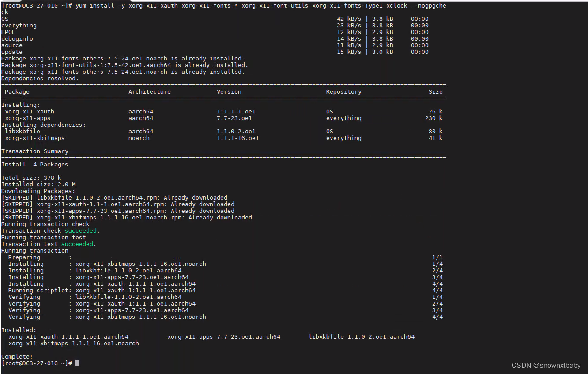Click the 'Downloading Packages:' line
Image resolution: width=588 pixels, height=374 pixels.
click(x=38, y=191)
